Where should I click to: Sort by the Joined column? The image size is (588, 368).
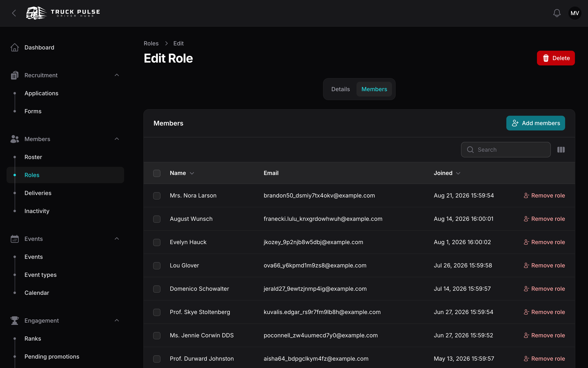click(x=447, y=173)
